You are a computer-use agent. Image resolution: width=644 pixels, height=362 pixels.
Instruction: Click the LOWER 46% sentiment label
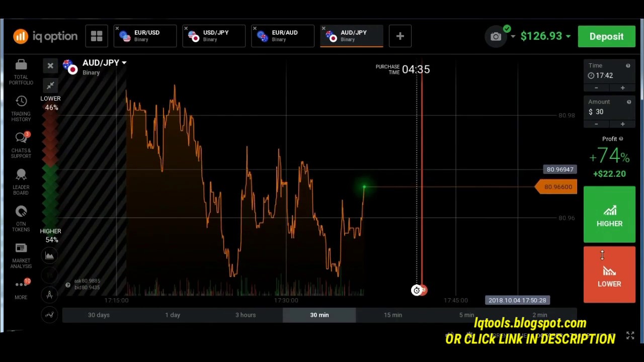coord(51,103)
